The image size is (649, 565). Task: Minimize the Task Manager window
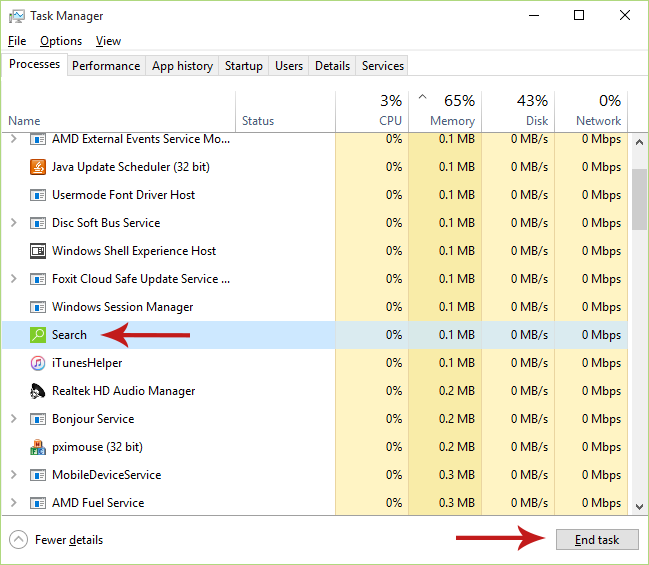click(x=534, y=15)
